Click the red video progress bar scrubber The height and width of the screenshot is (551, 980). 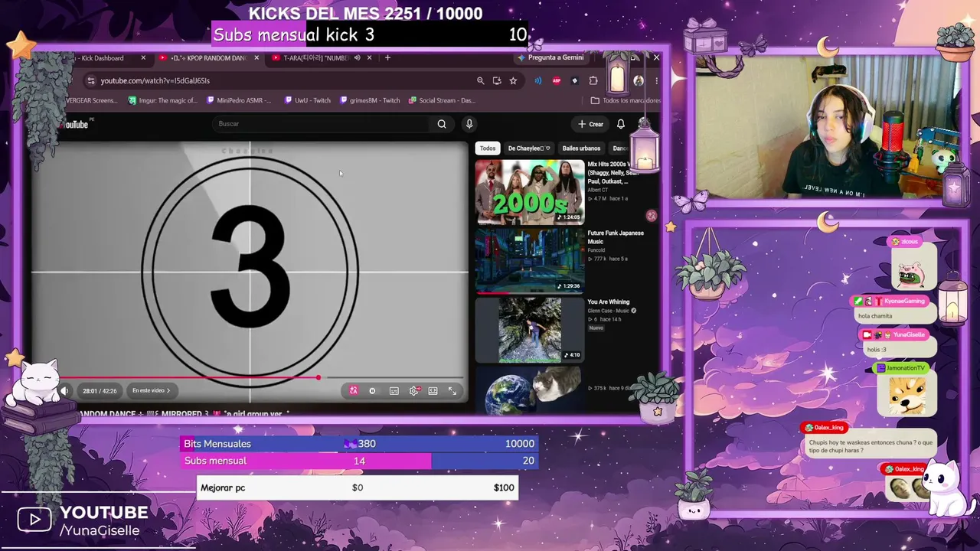tap(318, 377)
